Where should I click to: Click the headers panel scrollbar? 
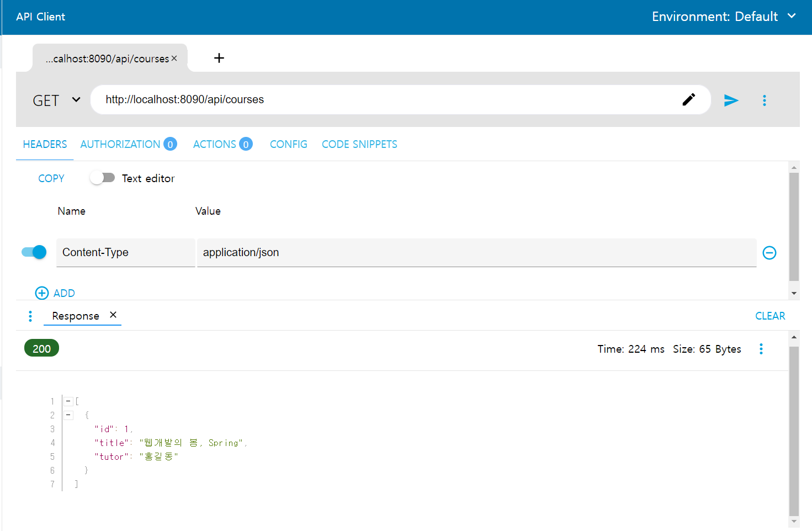[794, 226]
